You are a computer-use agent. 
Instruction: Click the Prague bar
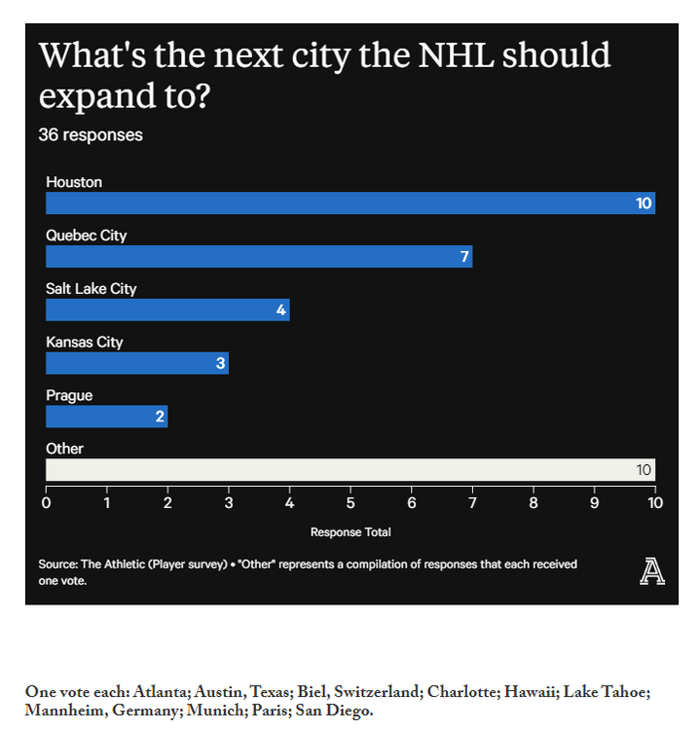tap(106, 417)
